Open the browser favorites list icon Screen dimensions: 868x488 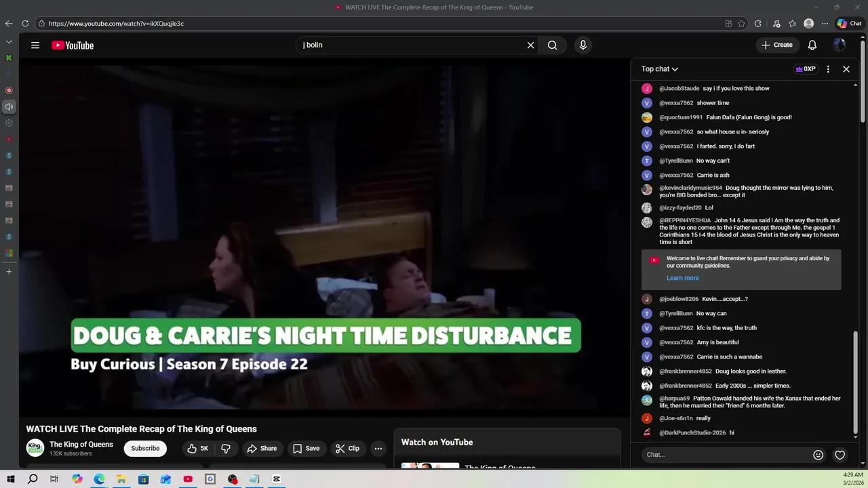[793, 24]
